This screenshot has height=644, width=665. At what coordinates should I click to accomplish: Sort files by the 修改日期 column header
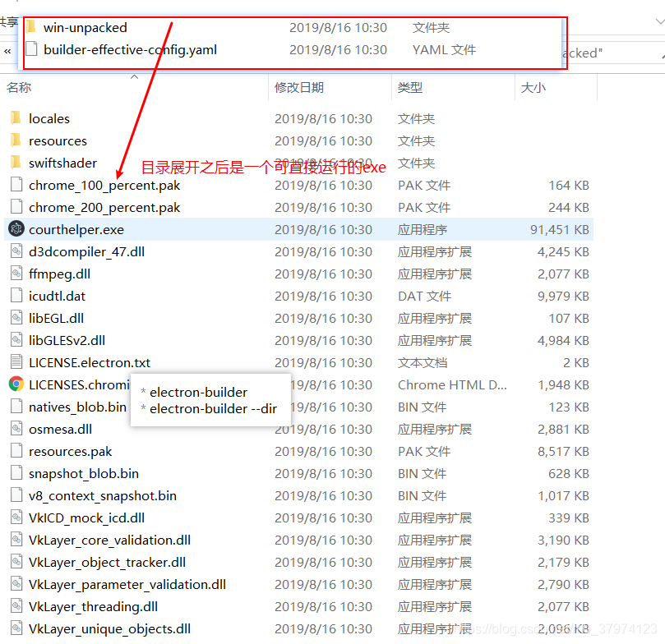tap(299, 87)
